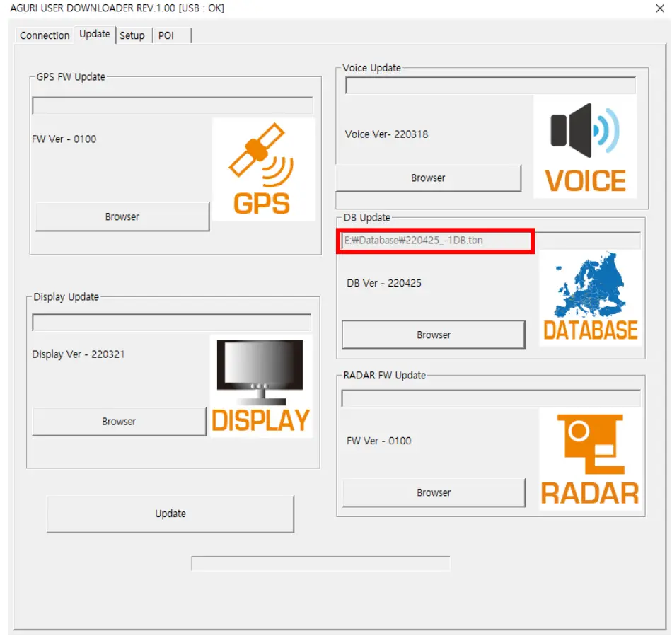Click the RADAR FW Update path field
Image resolution: width=672 pixels, height=636 pixels.
[491, 398]
